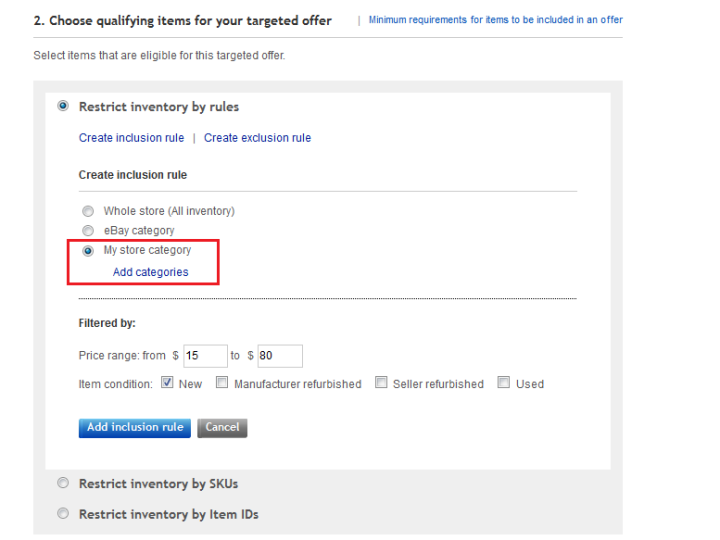Uncheck the New item condition checkbox
Screen dimensions: 720x540
tap(167, 382)
